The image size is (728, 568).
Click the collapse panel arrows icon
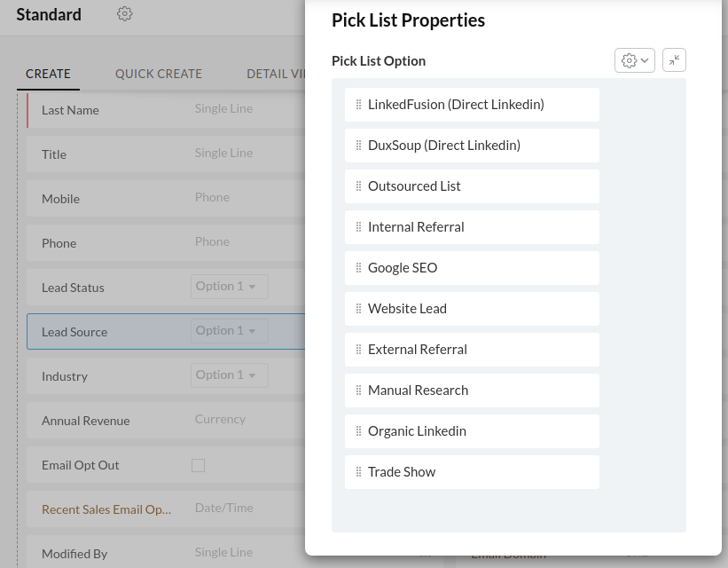(x=674, y=60)
